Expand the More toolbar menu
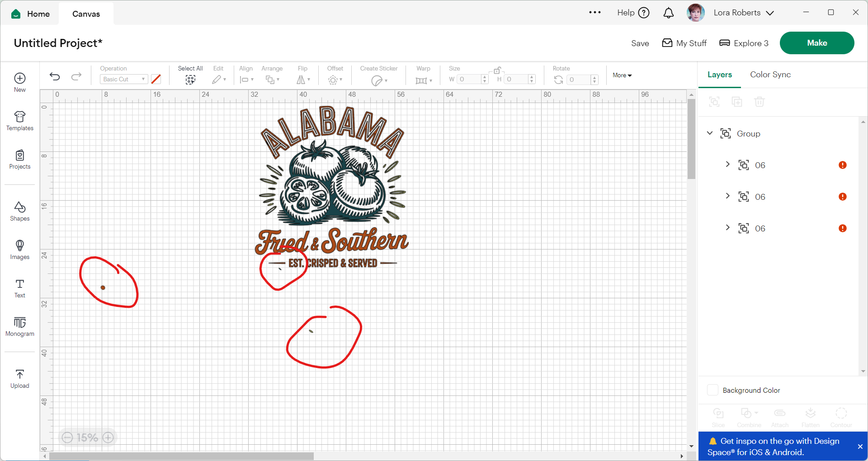Viewport: 868px width, 461px height. point(622,75)
